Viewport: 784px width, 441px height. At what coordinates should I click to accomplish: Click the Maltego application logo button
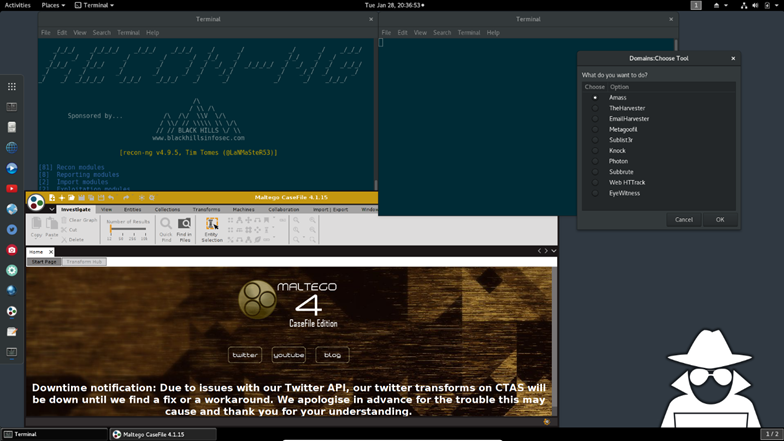coord(36,202)
